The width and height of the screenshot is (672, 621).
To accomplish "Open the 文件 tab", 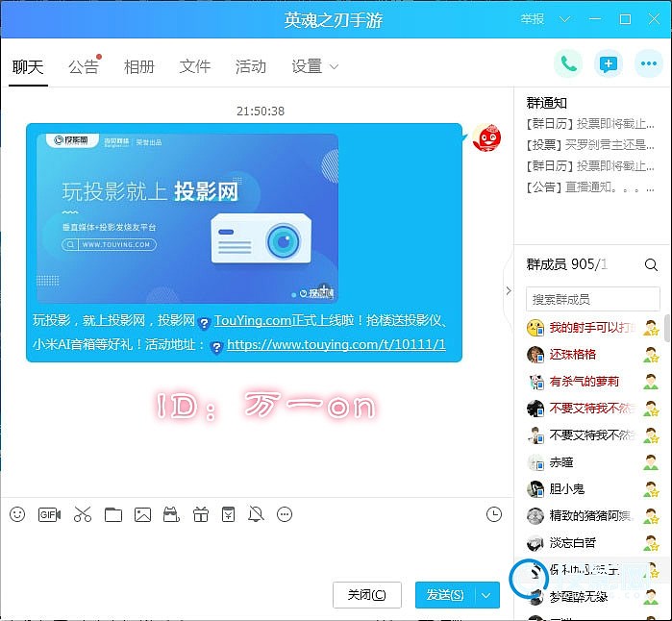I will (195, 67).
